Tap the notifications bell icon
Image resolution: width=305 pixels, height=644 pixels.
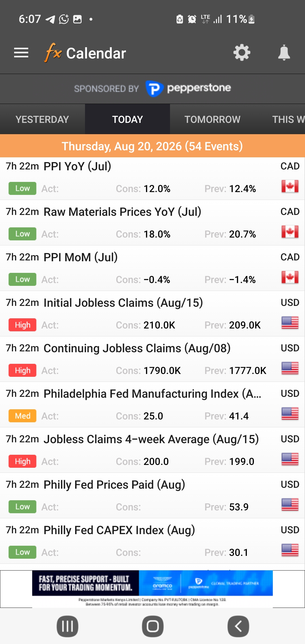(284, 53)
